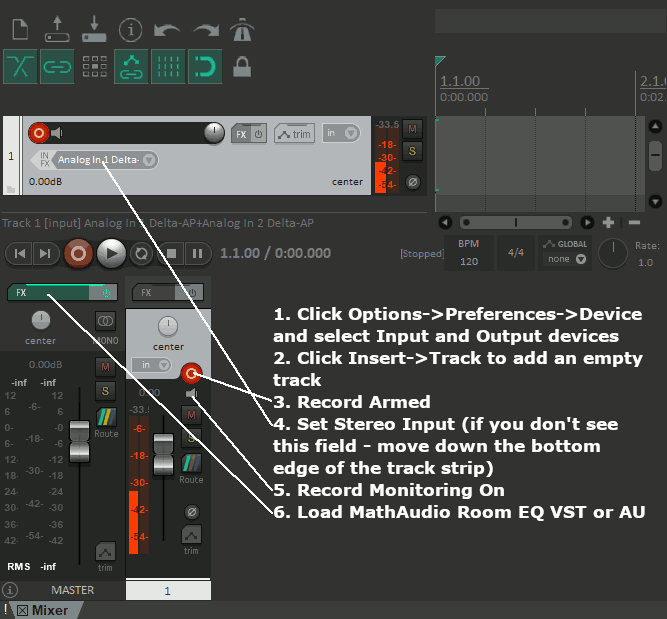Image resolution: width=667 pixels, height=619 pixels.
Task: Zoom out horizontally with minus button
Action: [634, 222]
